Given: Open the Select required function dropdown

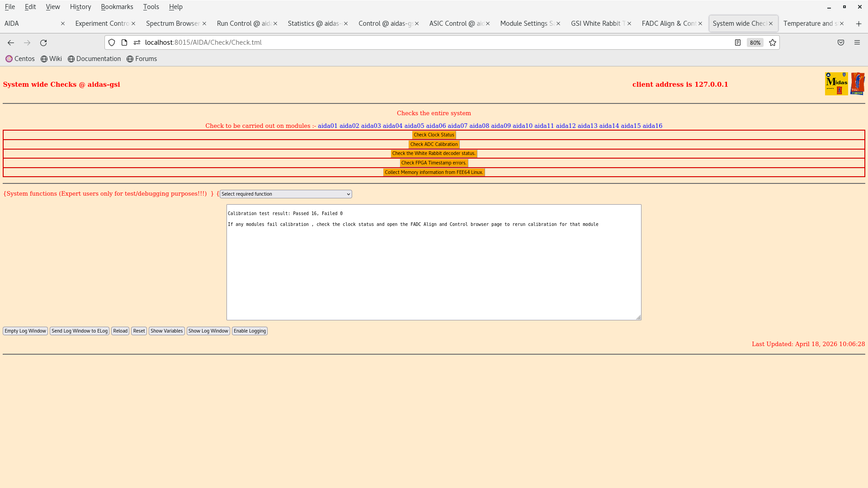Looking at the screenshot, I should point(285,194).
